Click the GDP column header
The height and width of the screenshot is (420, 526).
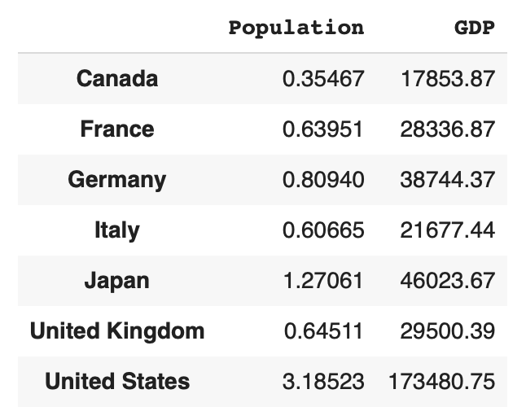coord(474,28)
